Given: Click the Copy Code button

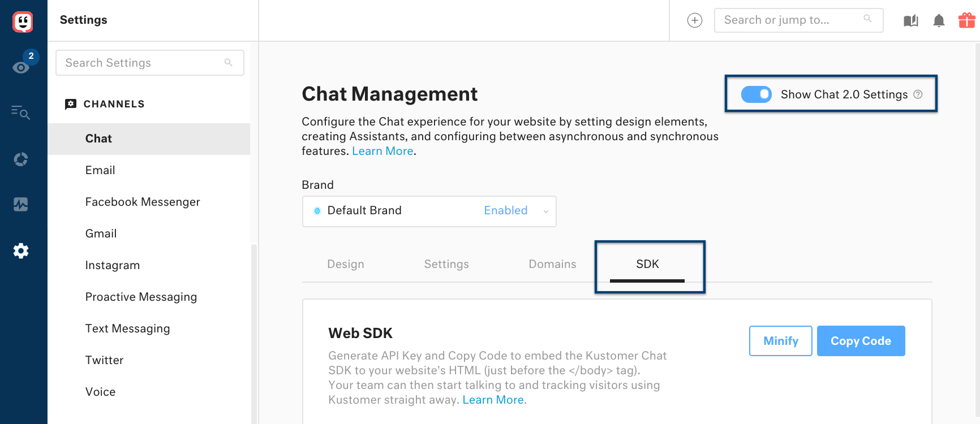Looking at the screenshot, I should click(x=861, y=341).
